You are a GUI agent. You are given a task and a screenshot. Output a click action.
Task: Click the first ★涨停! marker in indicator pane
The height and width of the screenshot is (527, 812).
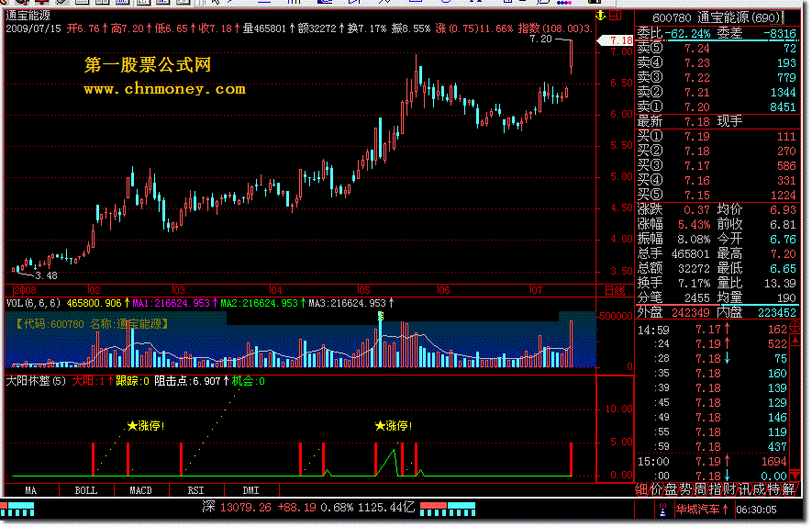click(x=146, y=426)
